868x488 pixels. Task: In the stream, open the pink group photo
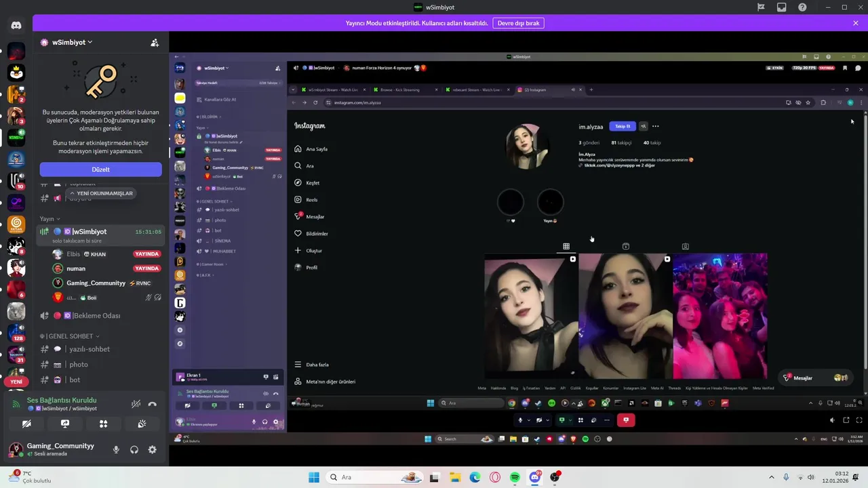click(720, 316)
